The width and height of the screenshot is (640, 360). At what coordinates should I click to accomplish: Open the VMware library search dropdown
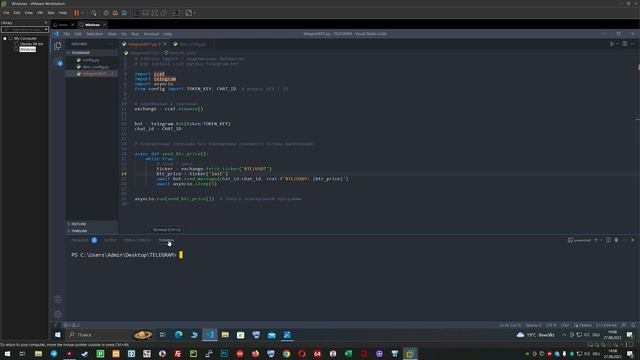pos(46,29)
